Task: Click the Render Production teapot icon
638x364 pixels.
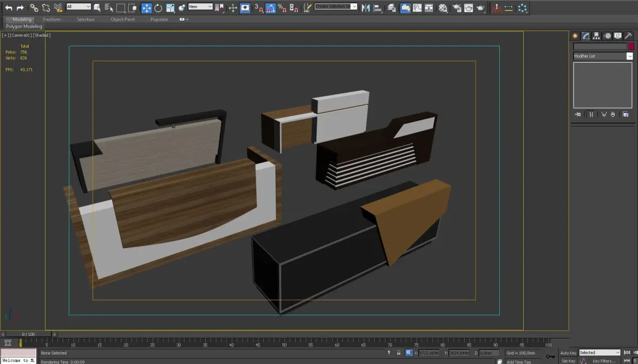Action: point(480,8)
